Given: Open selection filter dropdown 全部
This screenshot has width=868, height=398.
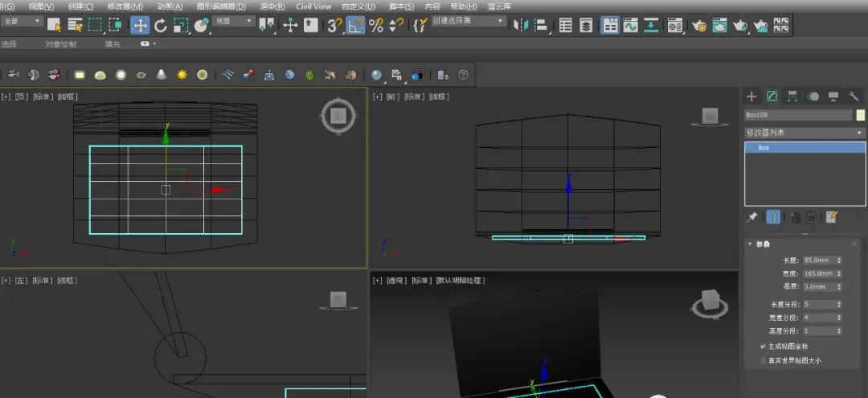Looking at the screenshot, I should click(23, 21).
